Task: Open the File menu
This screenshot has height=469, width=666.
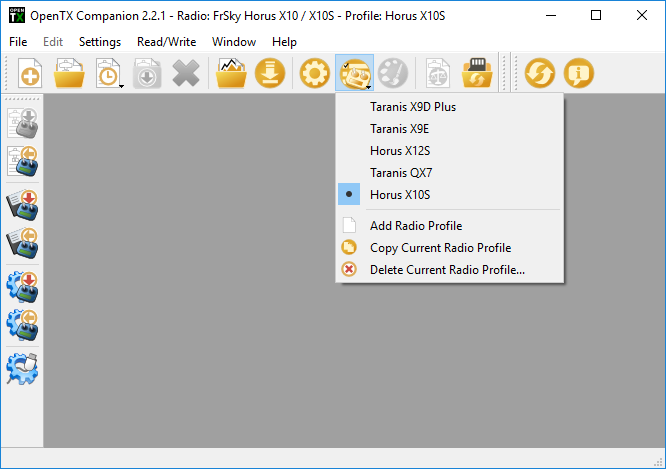Action: [18, 42]
